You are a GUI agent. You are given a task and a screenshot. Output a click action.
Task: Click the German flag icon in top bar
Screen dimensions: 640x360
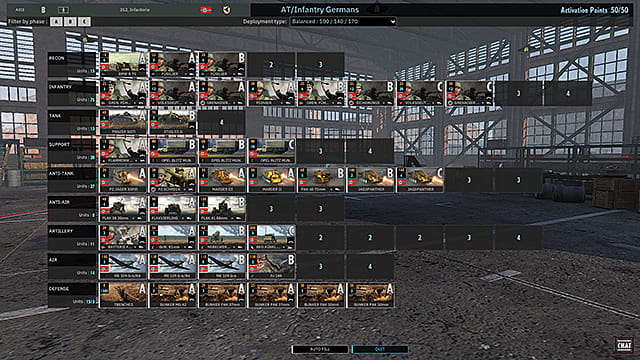click(x=206, y=10)
